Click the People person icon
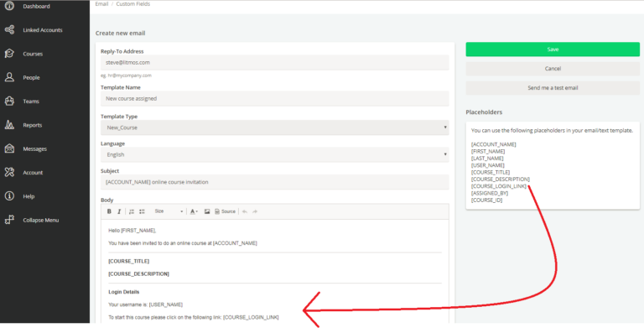 pyautogui.click(x=9, y=77)
